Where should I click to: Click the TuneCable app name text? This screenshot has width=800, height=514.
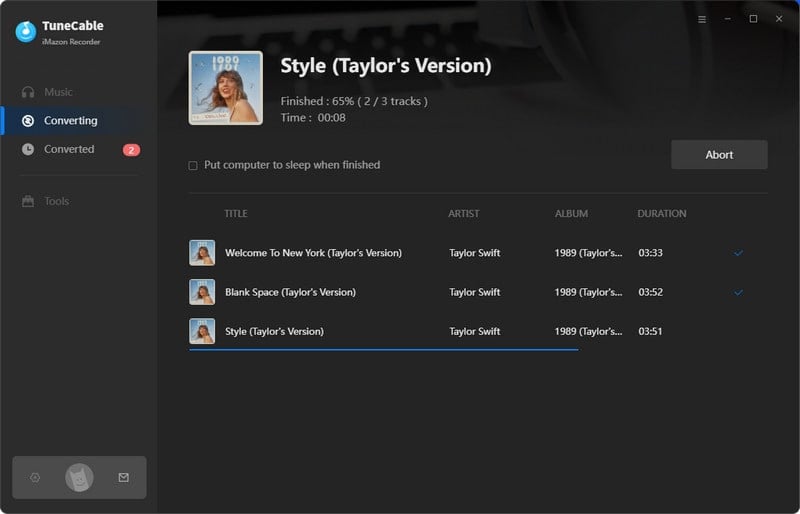point(72,26)
